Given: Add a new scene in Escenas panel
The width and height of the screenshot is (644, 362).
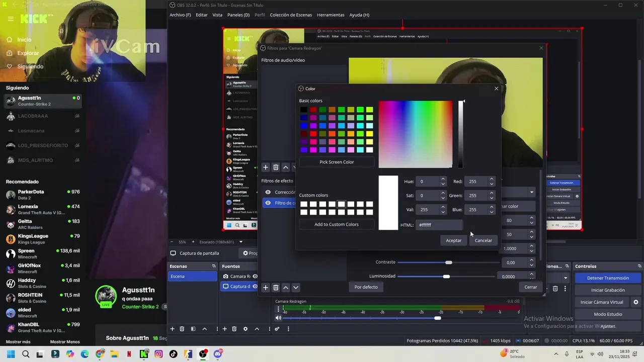Looking at the screenshot, I should pyautogui.click(x=172, y=329).
